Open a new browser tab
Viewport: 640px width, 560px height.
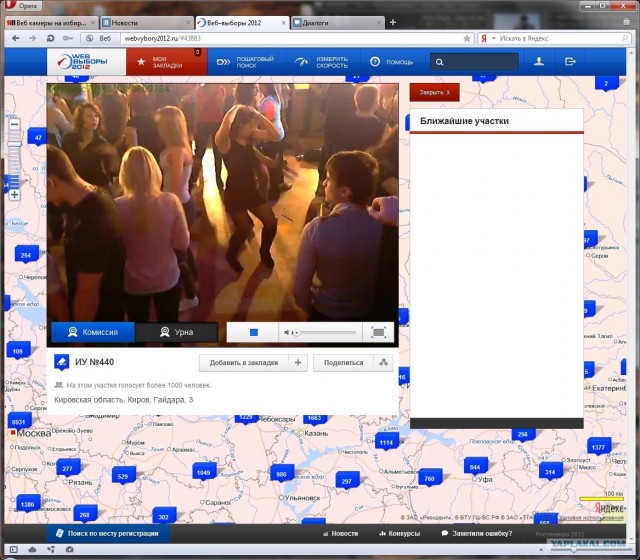[393, 22]
